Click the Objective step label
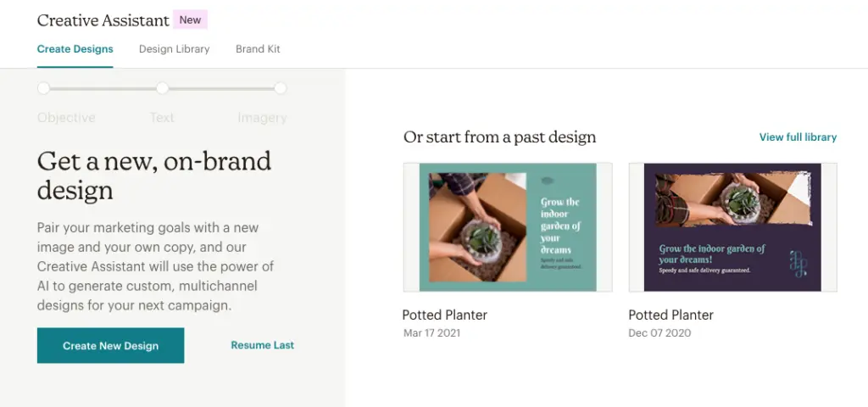This screenshot has width=868, height=407. pyautogui.click(x=66, y=118)
